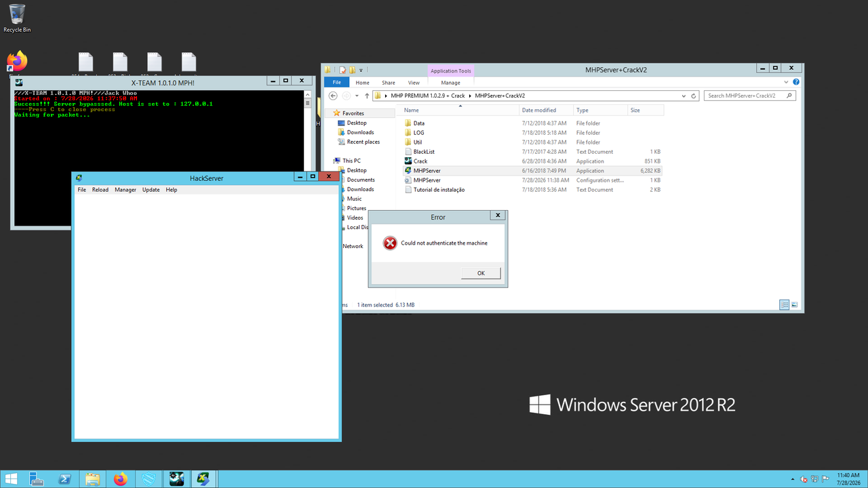
Task: Click Explorer Forward navigation arrow
Action: click(x=347, y=96)
